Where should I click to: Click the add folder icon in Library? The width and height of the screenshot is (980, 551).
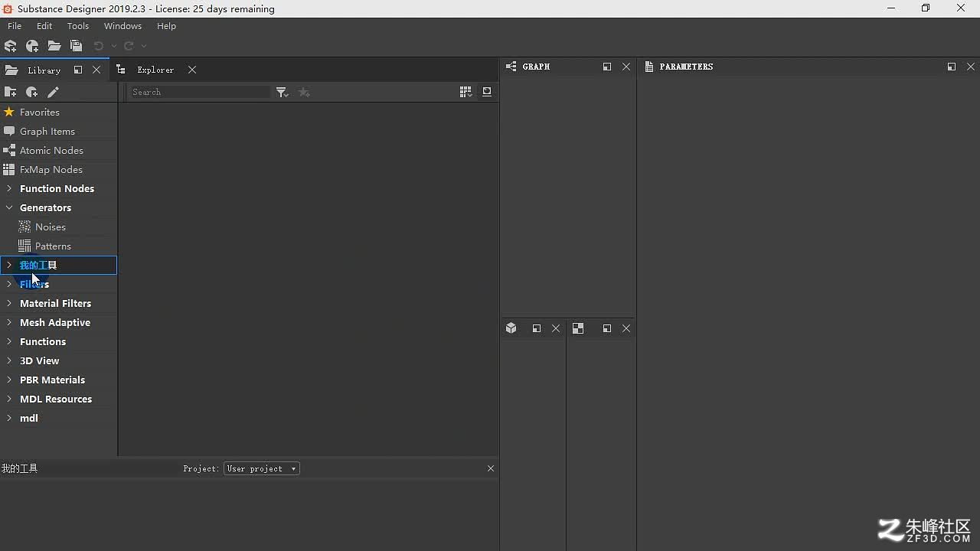click(10, 92)
